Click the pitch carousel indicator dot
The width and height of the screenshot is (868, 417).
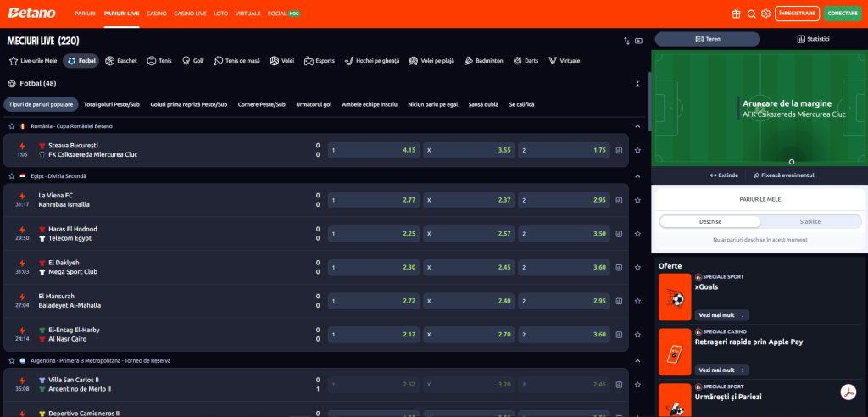tap(792, 162)
